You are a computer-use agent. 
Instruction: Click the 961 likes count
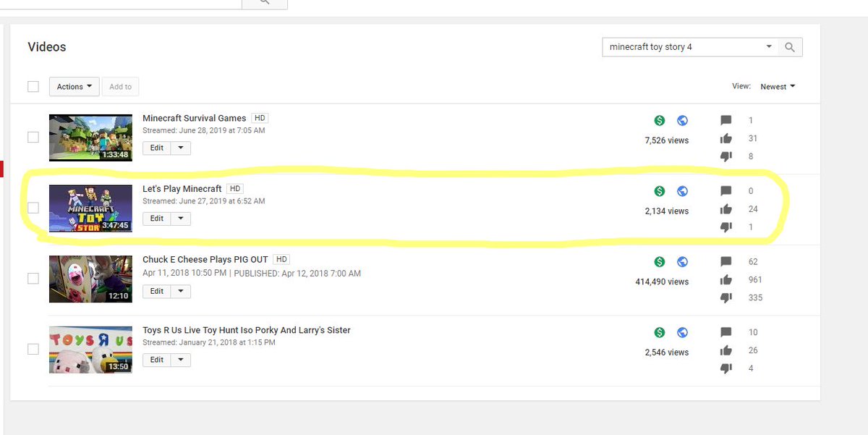[x=755, y=279]
